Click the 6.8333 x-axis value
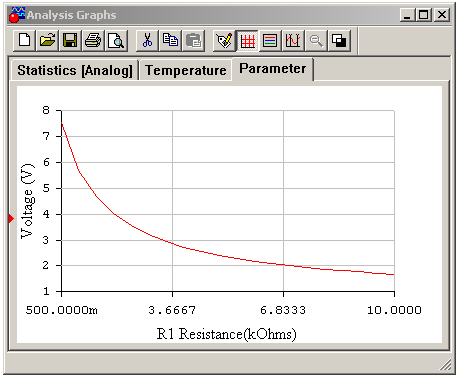The image size is (458, 377). coord(283,310)
